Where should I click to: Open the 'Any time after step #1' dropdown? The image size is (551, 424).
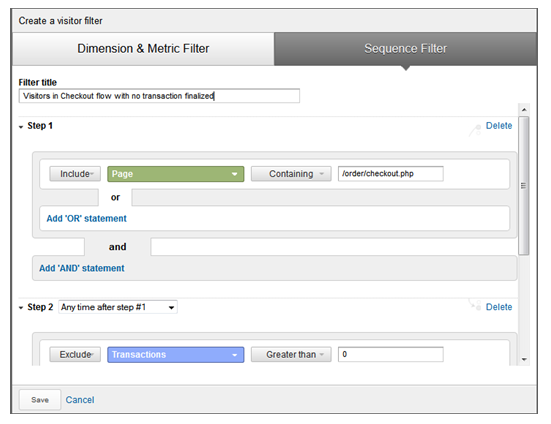(x=118, y=307)
